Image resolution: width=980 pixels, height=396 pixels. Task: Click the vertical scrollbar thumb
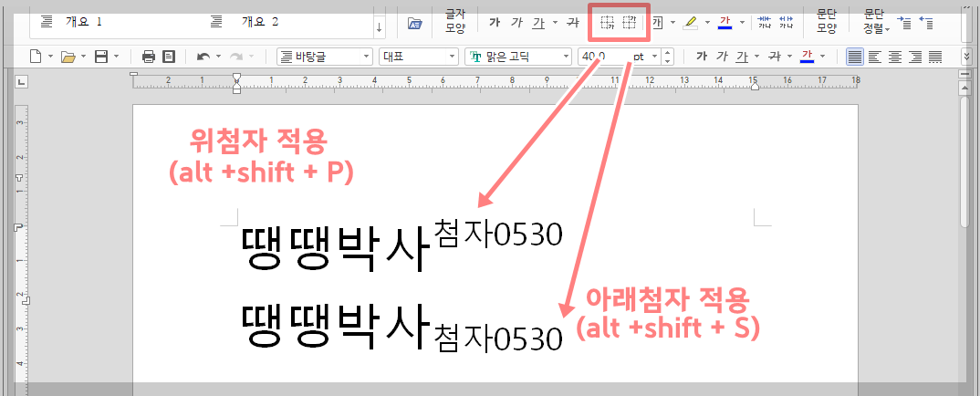coord(965,162)
